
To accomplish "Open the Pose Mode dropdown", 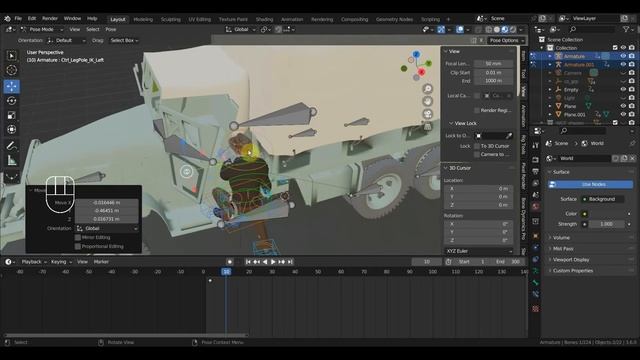I will (x=42, y=29).
